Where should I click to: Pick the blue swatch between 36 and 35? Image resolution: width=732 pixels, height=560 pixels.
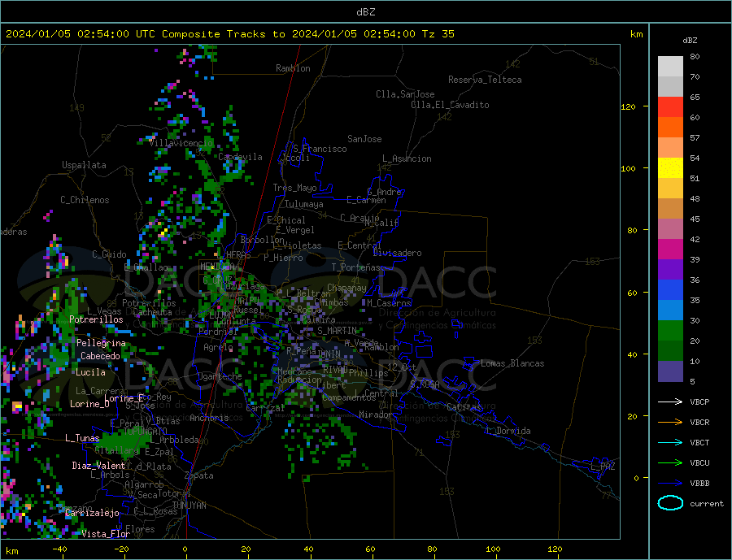[670, 290]
